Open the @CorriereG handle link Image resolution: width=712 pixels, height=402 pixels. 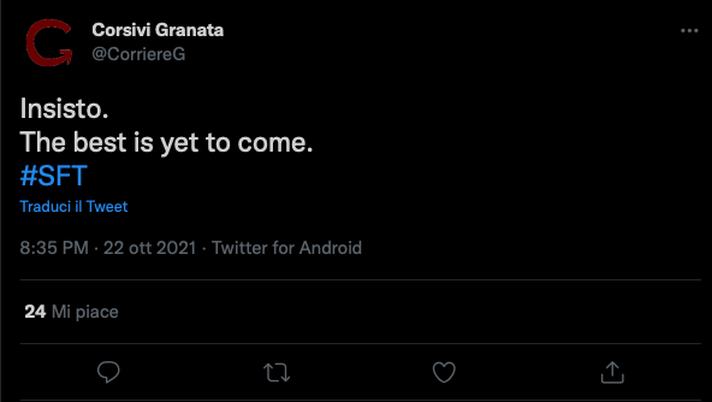pyautogui.click(x=138, y=54)
